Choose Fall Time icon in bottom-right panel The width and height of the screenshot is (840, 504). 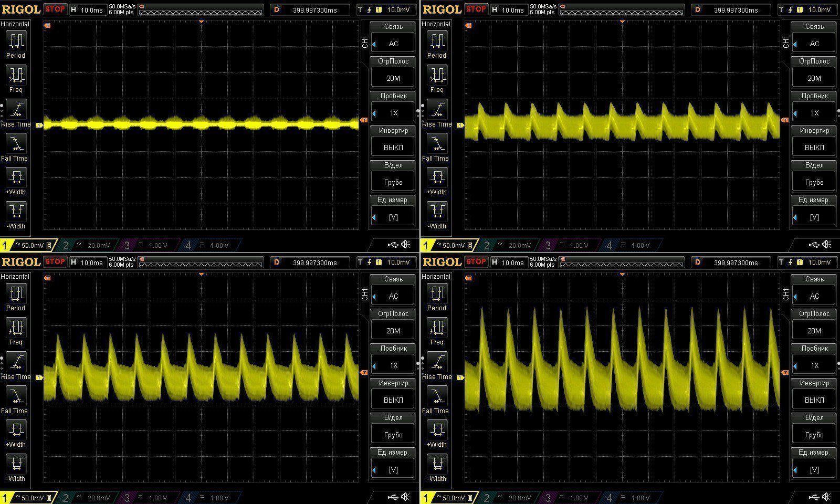[437, 400]
